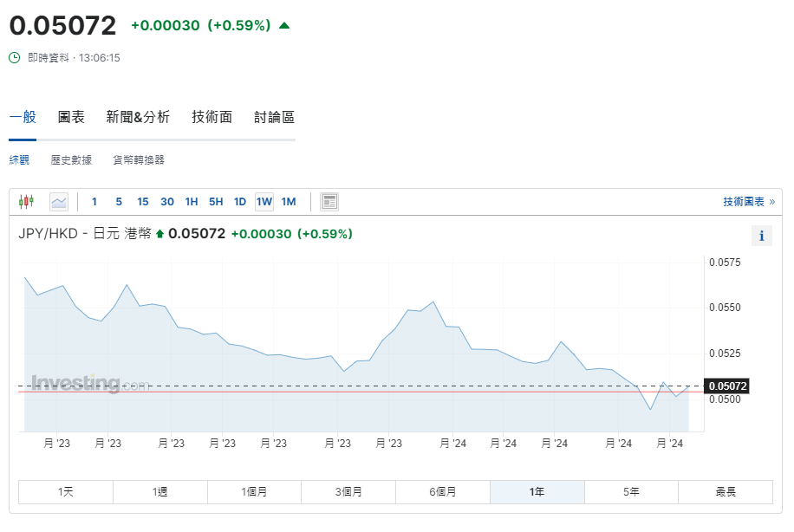This screenshot has width=794, height=532.
Task: Click the info icon on the chart
Action: click(x=761, y=235)
